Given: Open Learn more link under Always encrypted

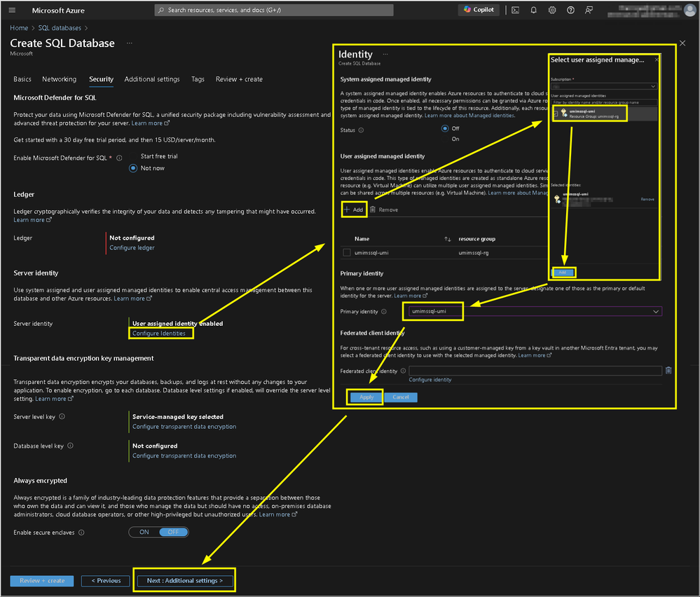Looking at the screenshot, I should coord(278,515).
